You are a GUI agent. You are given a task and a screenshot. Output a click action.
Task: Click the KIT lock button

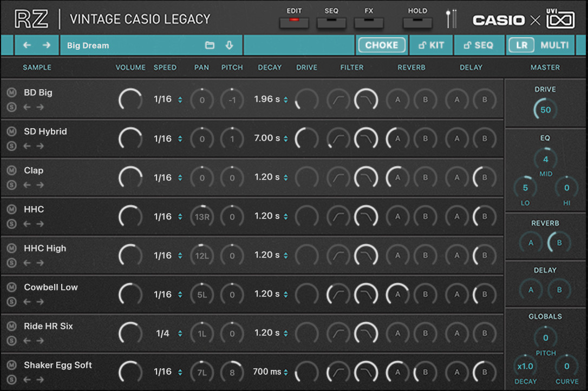[x=430, y=45]
